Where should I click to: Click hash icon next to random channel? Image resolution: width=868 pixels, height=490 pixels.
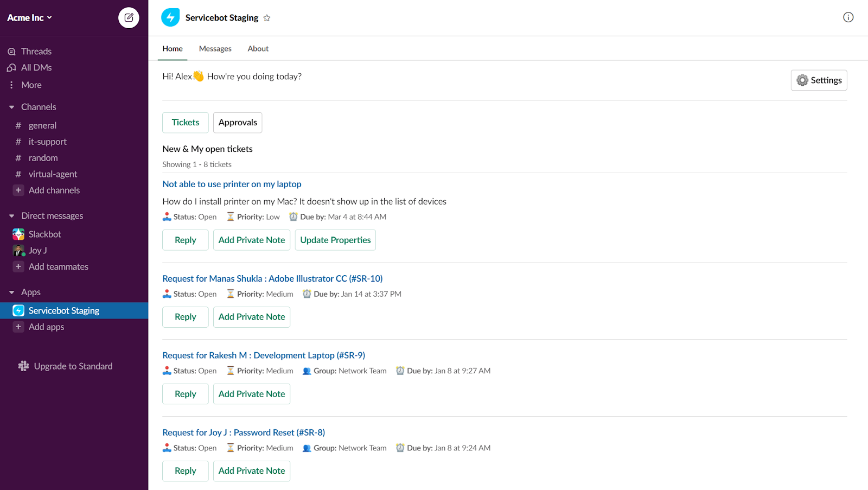pos(18,158)
